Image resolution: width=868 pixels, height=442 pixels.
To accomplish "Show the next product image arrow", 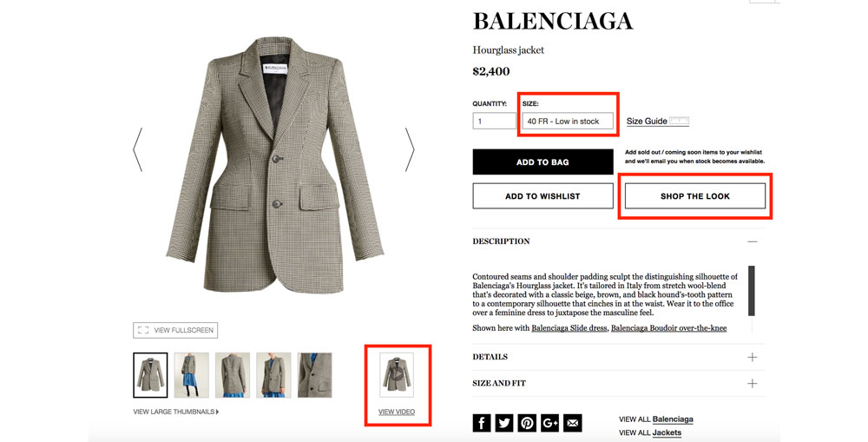I will pyautogui.click(x=410, y=149).
